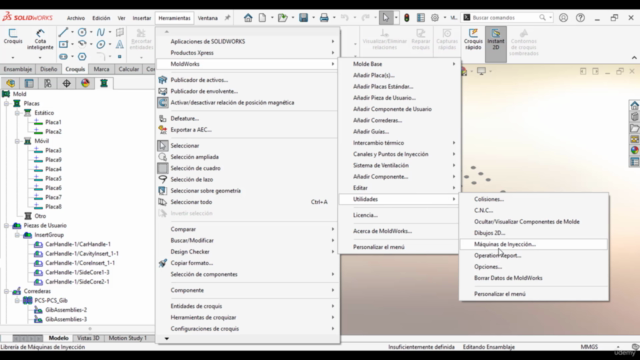The height and width of the screenshot is (360, 640).
Task: Activate Cota inteligente dimension tool
Action: 40,39
